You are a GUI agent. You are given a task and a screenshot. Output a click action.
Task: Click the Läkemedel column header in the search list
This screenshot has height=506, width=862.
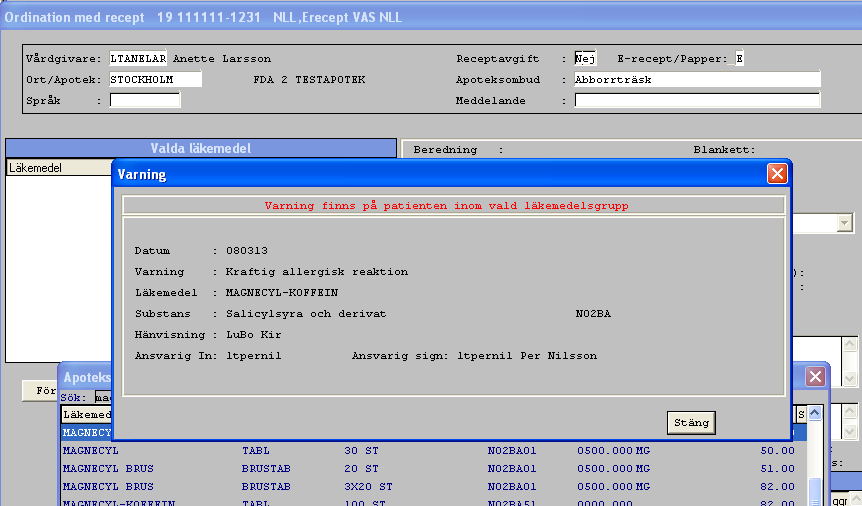[x=87, y=415]
